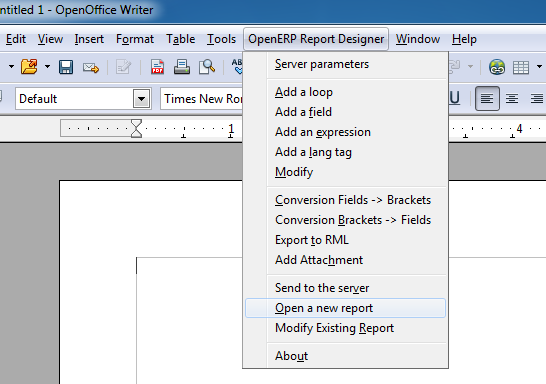The width and height of the screenshot is (546, 384).
Task: Open the Edit menu
Action: pyautogui.click(x=16, y=39)
